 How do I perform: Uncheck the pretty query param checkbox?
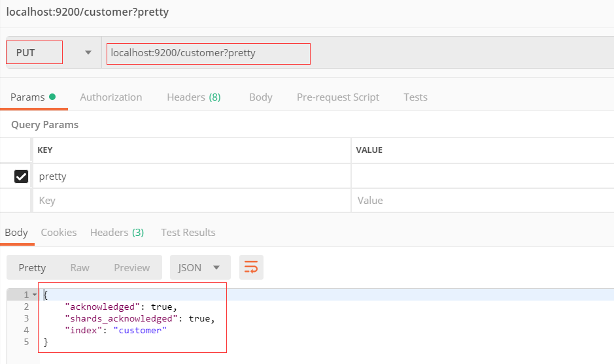point(21,176)
